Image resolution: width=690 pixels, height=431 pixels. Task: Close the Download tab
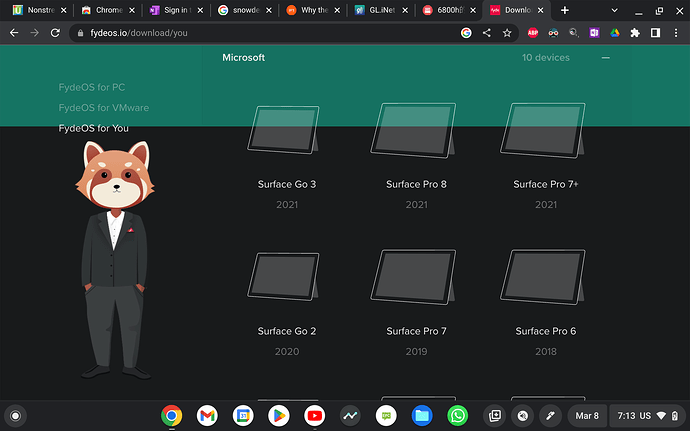tap(541, 10)
